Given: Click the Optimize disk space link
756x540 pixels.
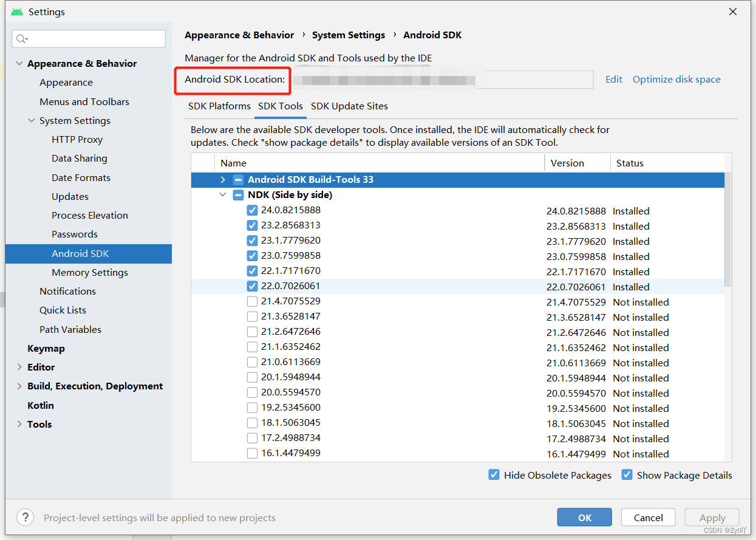Looking at the screenshot, I should (676, 79).
